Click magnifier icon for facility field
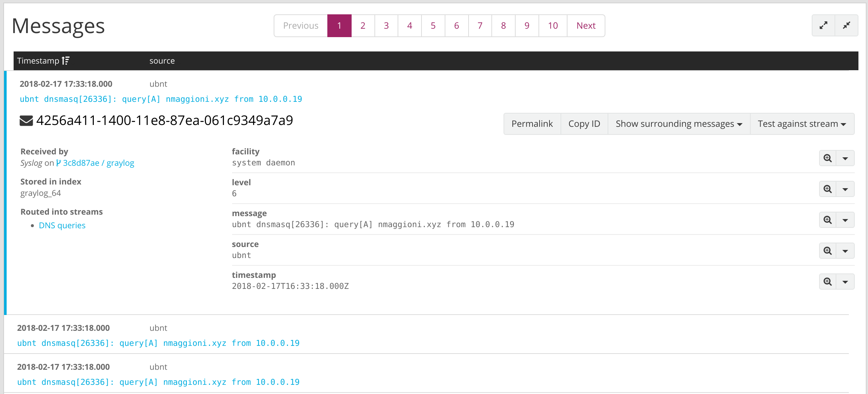This screenshot has width=868, height=394. (x=828, y=158)
